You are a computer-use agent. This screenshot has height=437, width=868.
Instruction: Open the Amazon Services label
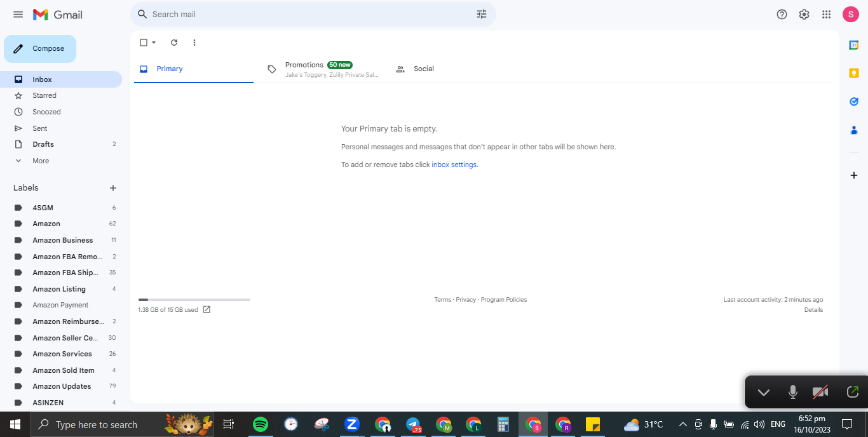tap(61, 354)
